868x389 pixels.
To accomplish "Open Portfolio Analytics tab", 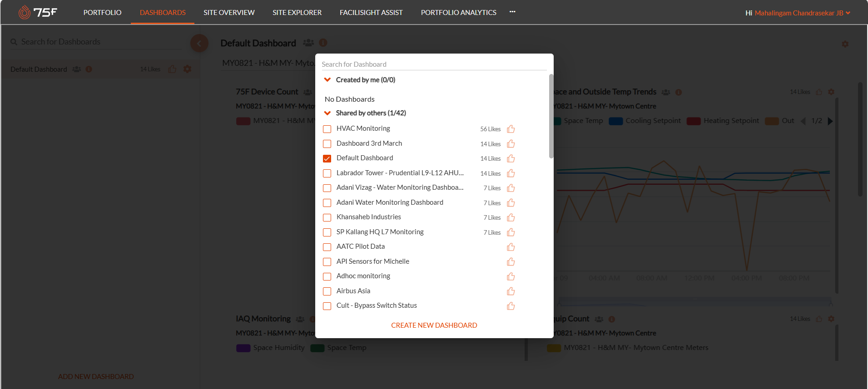I will 459,12.
